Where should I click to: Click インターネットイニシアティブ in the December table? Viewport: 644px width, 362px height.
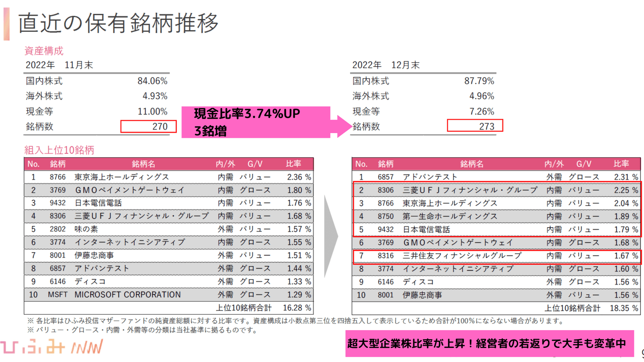(x=458, y=269)
